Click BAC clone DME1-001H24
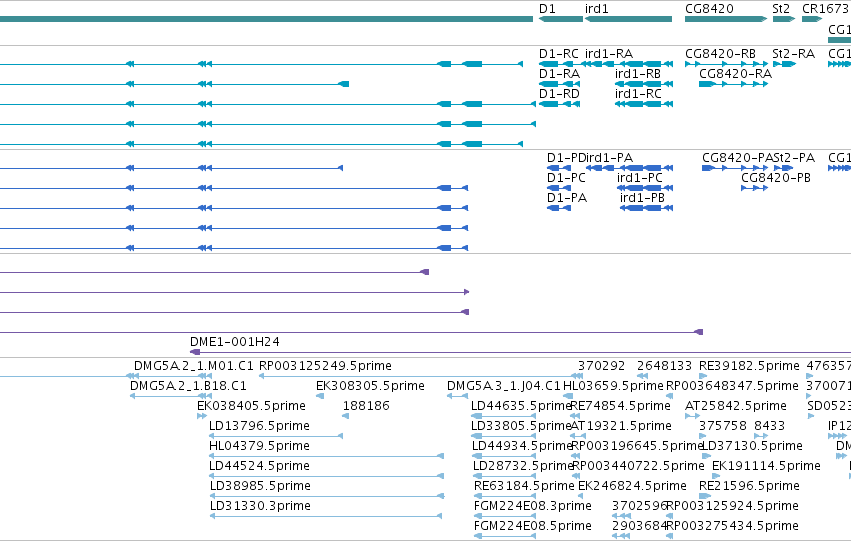The height and width of the screenshot is (541, 851). [520, 352]
